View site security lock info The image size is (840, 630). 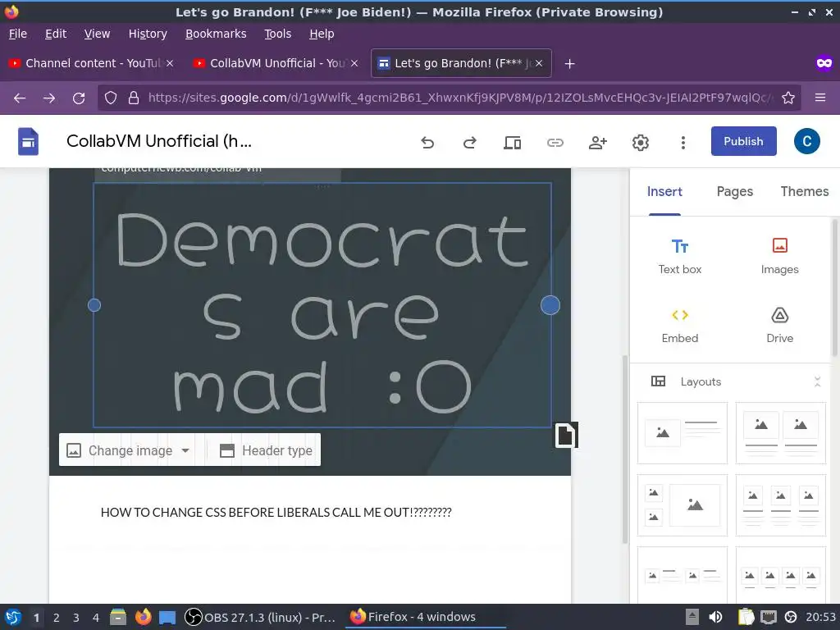tap(134, 98)
